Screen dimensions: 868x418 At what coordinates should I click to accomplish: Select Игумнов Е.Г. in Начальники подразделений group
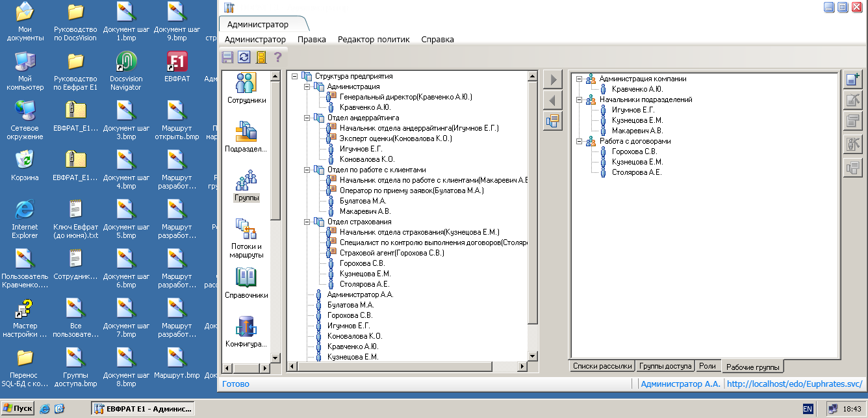pyautogui.click(x=633, y=110)
